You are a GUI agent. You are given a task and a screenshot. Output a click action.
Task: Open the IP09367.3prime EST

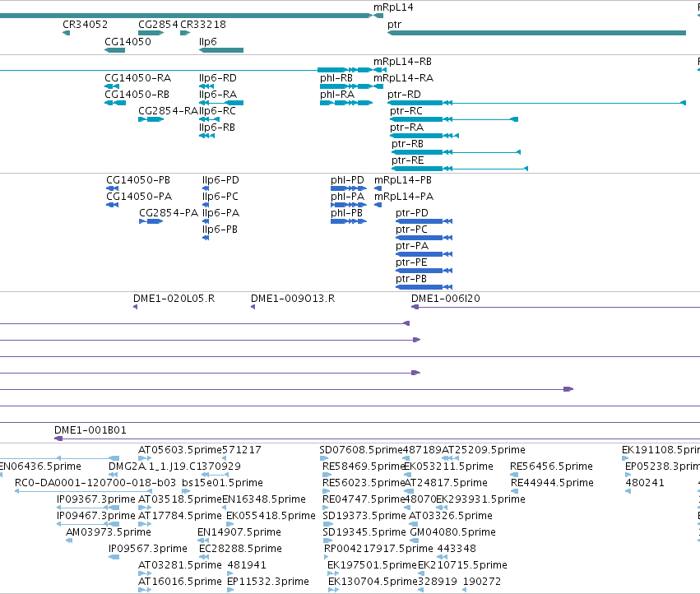[x=88, y=508]
